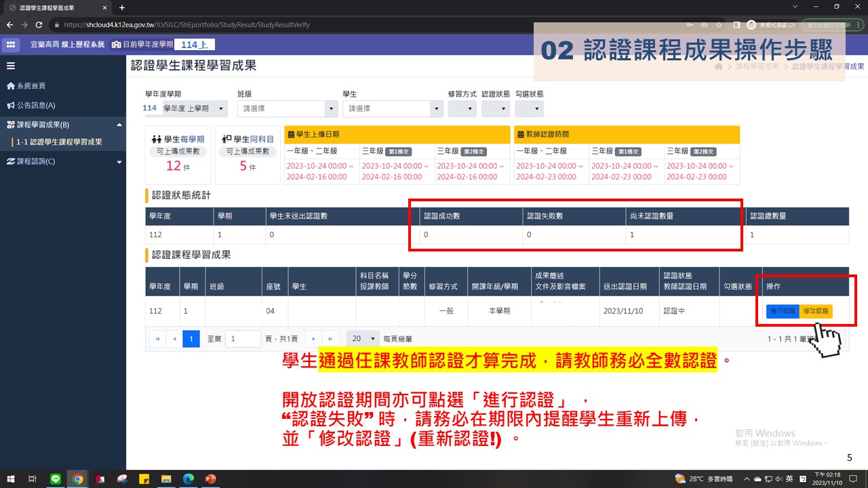Click the app grid launcher icon
Image resolution: width=868 pixels, height=488 pixels.
click(x=11, y=44)
